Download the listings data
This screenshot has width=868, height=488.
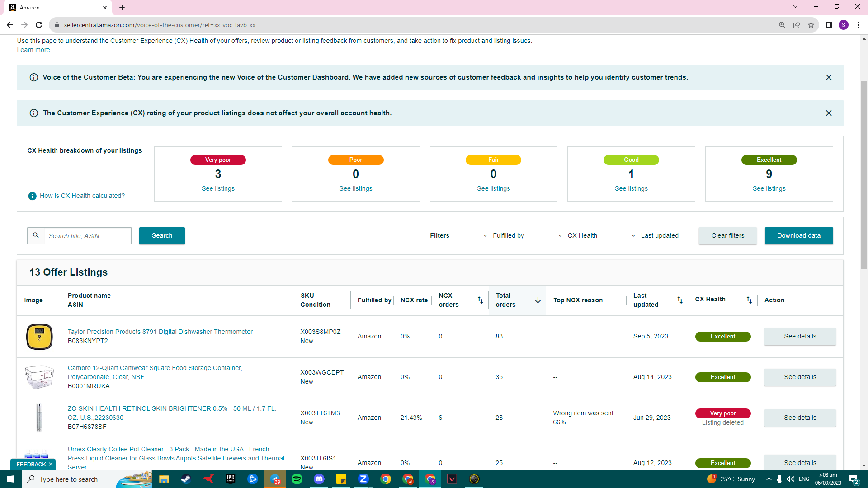pyautogui.click(x=799, y=236)
